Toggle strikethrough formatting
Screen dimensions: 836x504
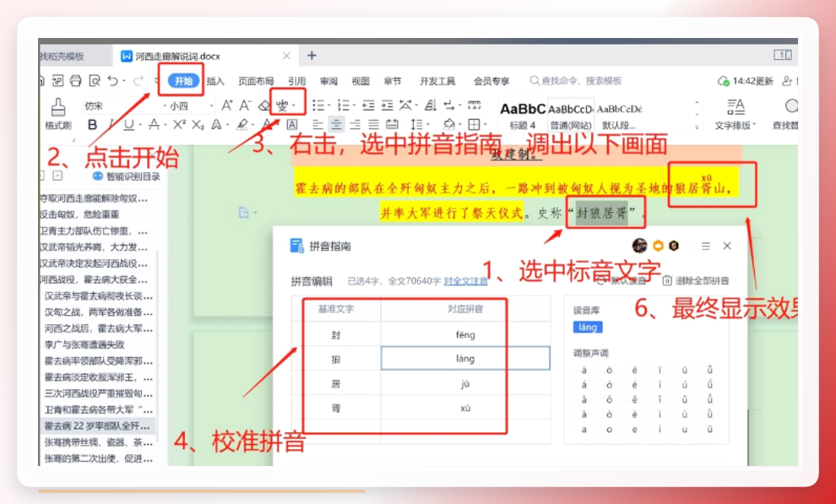tap(154, 125)
